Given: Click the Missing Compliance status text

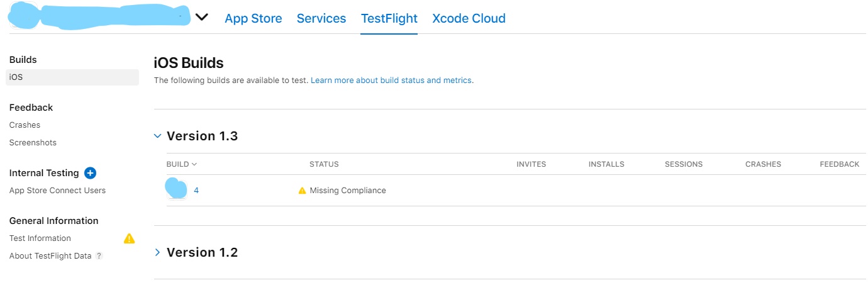Looking at the screenshot, I should [348, 191].
